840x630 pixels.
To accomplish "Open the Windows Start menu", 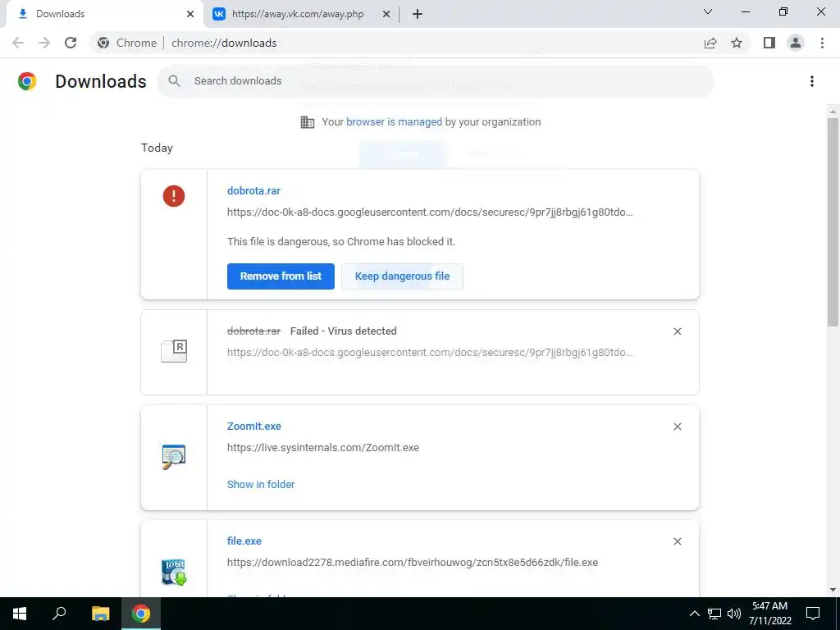I will (20, 614).
